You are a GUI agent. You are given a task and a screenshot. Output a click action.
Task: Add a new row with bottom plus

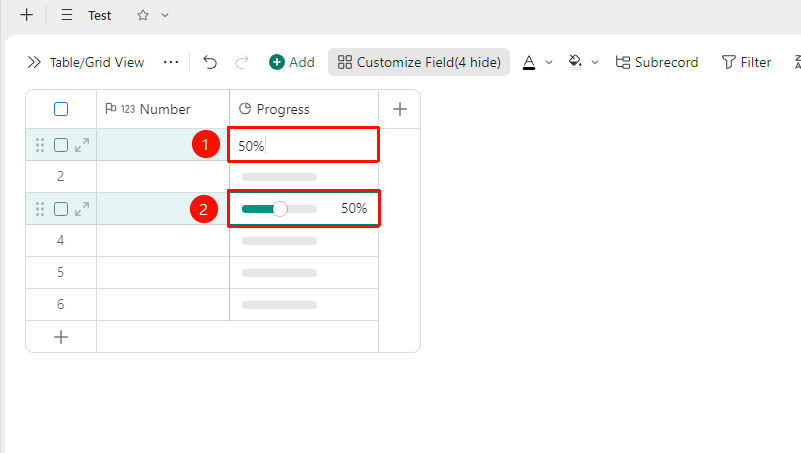coord(61,337)
